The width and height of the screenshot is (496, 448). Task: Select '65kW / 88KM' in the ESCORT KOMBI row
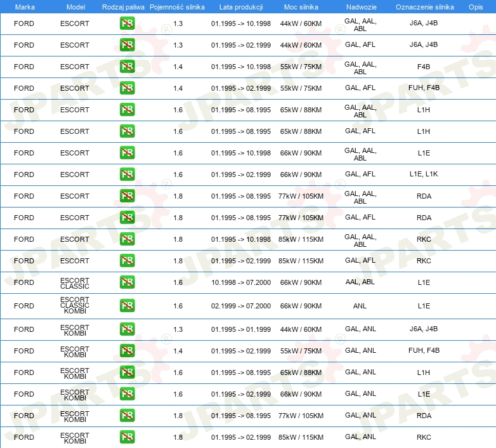click(x=301, y=372)
